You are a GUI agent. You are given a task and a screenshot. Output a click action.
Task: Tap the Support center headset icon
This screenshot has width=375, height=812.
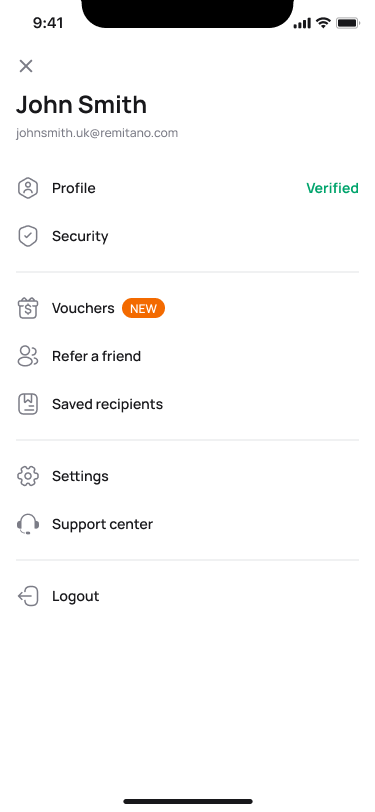(28, 524)
